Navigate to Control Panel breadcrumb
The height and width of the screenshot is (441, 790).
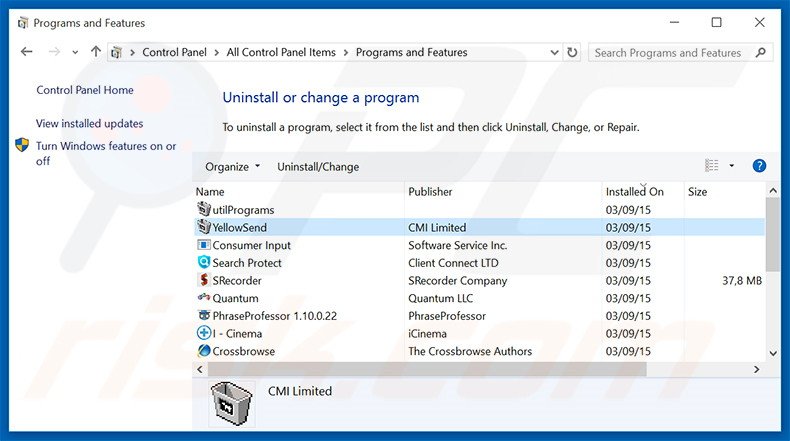point(174,52)
